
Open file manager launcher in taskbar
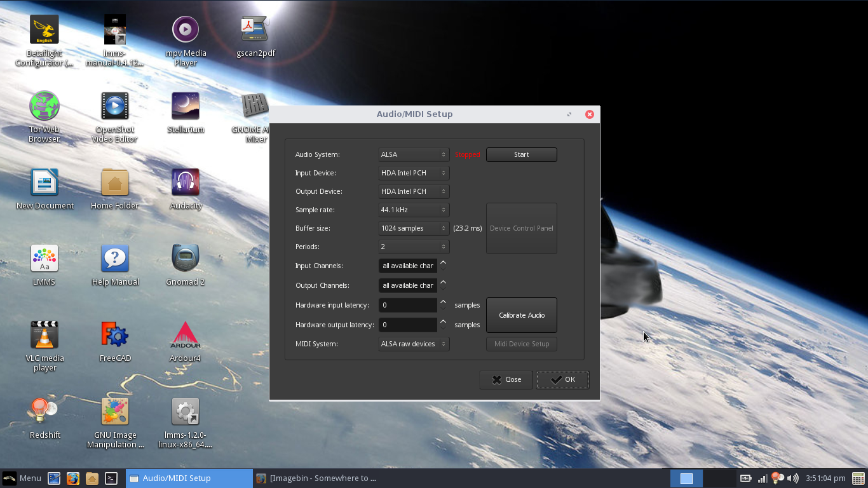(x=92, y=478)
